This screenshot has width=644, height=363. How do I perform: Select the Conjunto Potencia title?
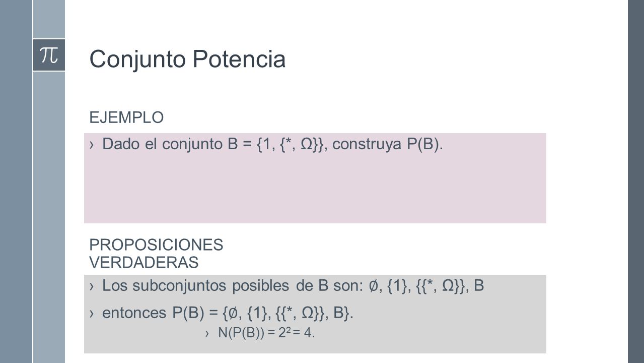pos(187,59)
